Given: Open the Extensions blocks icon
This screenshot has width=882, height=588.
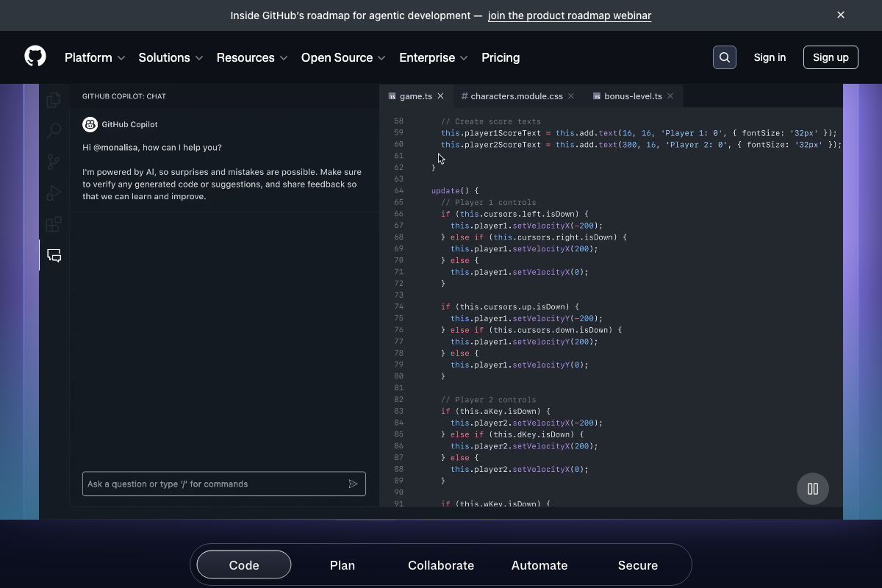Looking at the screenshot, I should click(54, 224).
